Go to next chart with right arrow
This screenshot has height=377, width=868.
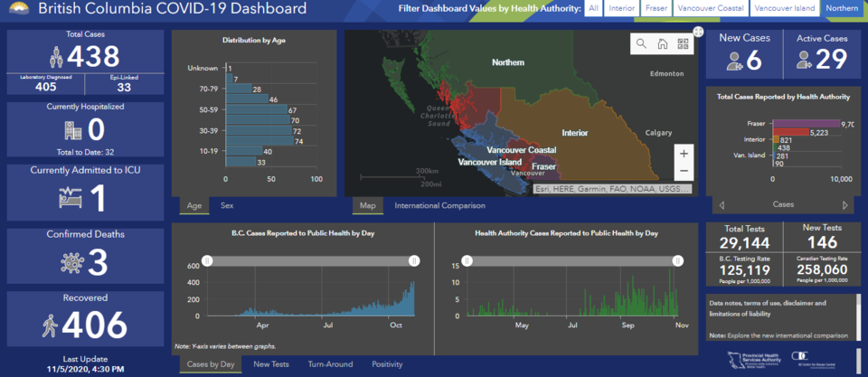click(x=844, y=205)
